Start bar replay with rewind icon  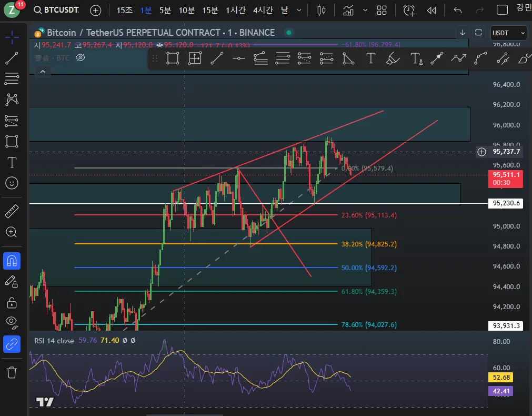coord(432,10)
